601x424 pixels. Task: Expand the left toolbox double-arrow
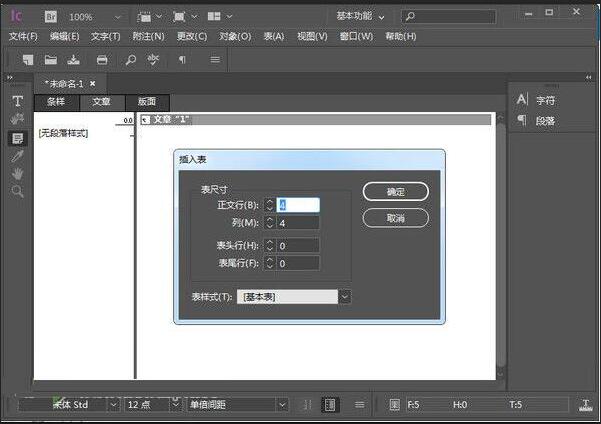10,77
